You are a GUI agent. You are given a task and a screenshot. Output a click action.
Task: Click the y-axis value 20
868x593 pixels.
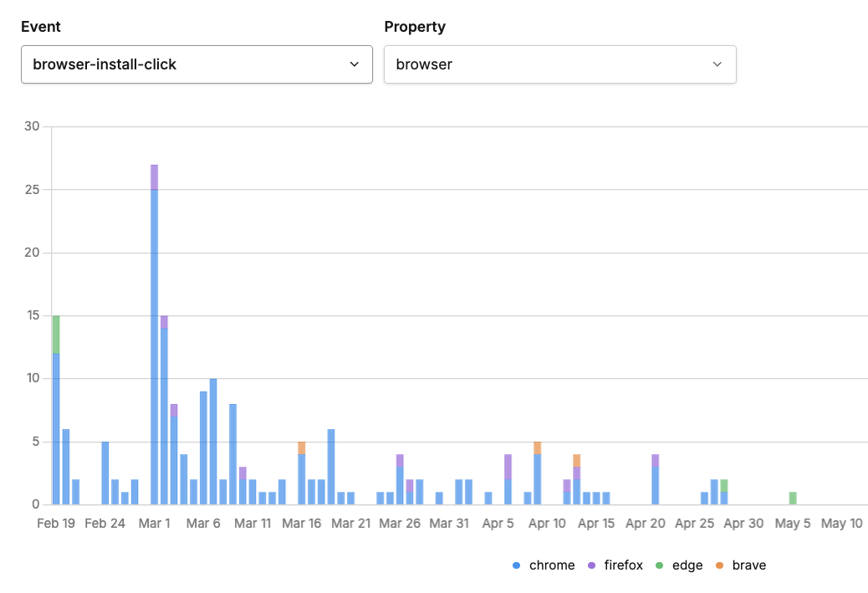[32, 253]
